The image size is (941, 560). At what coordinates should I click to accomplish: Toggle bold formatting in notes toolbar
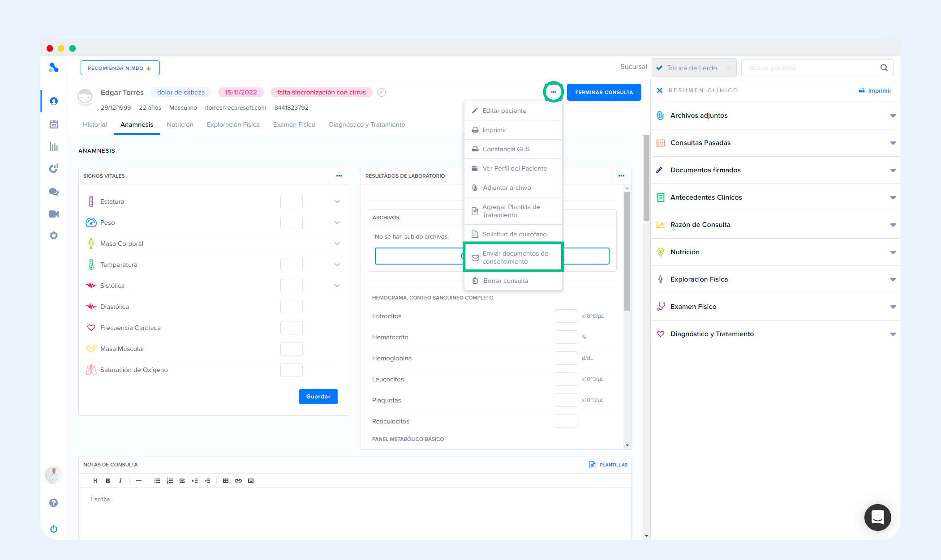(108, 481)
